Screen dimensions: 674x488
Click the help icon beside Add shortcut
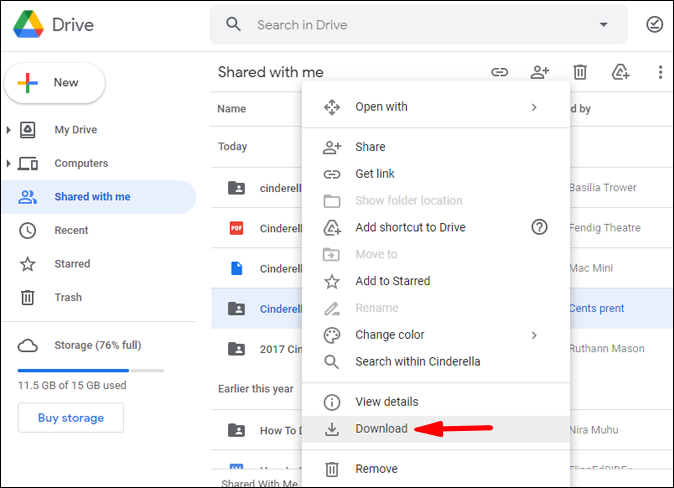coord(539,227)
